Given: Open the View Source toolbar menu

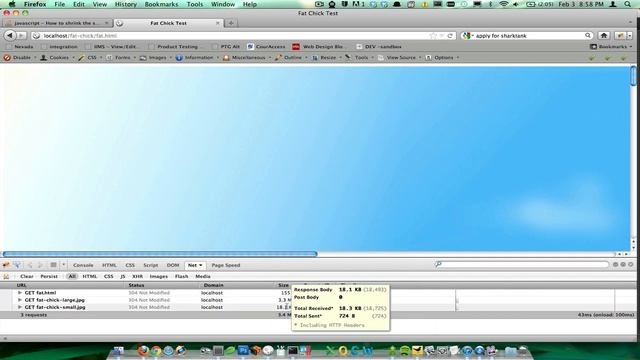Looking at the screenshot, I should (x=401, y=58).
